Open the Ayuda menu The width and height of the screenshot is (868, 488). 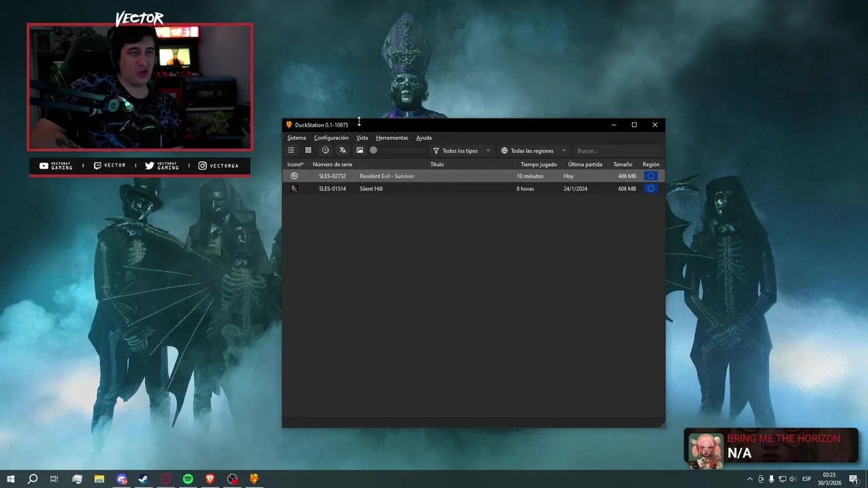click(424, 138)
